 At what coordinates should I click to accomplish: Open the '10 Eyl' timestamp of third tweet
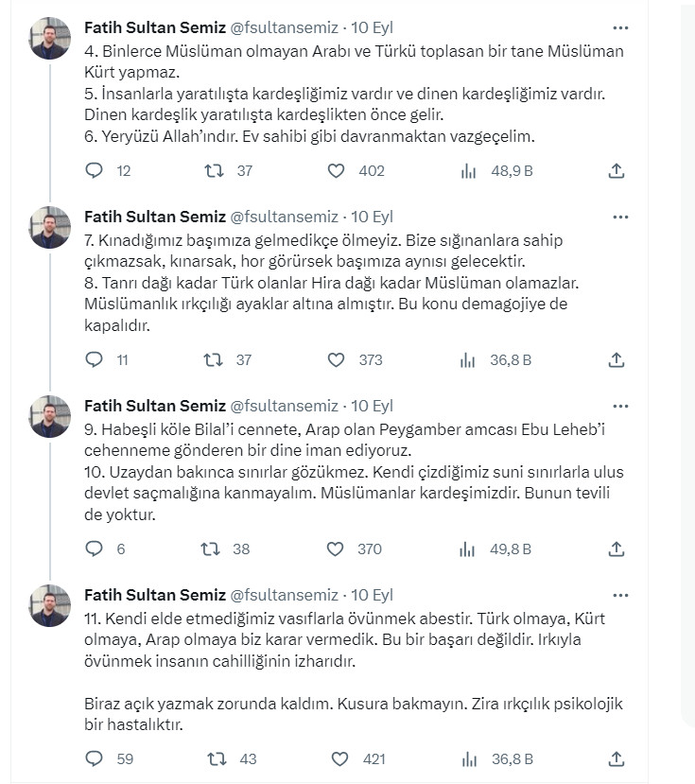[x=372, y=407]
